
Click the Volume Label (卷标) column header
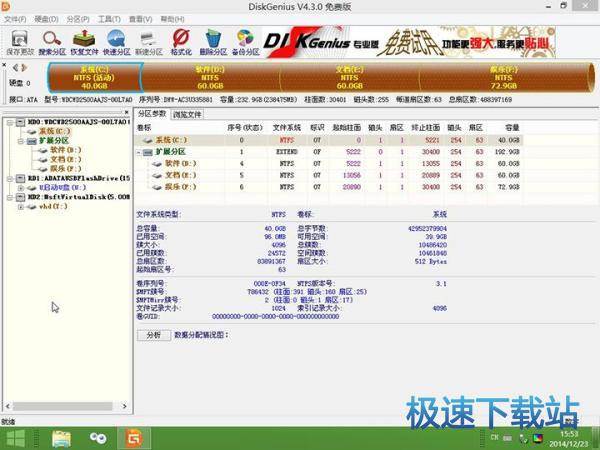click(144, 128)
